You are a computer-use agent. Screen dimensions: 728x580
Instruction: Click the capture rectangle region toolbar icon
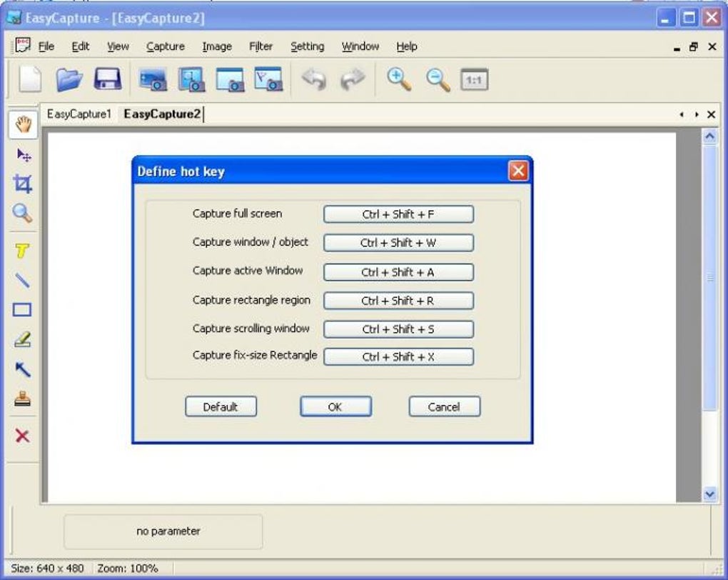pos(268,79)
